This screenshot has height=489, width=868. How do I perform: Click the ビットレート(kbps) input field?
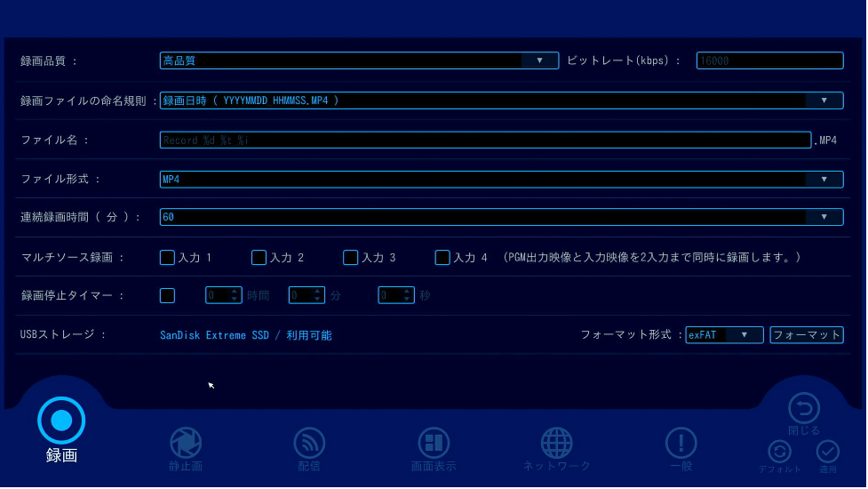[769, 60]
